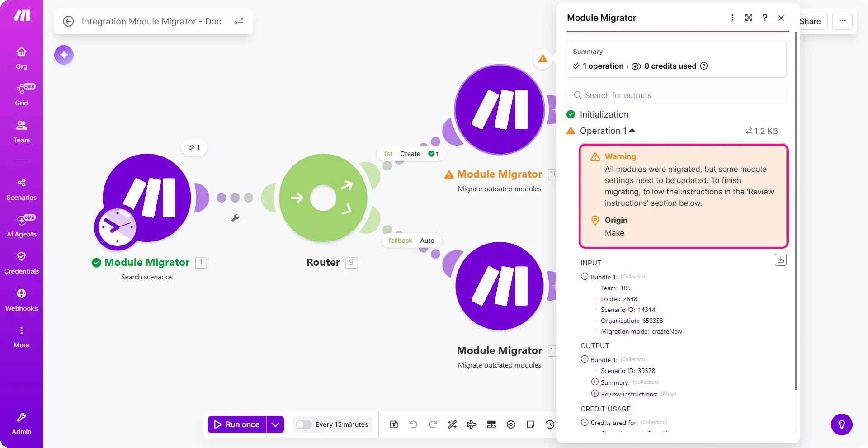Collapse OUTPUT Bundle 1 collection
This screenshot has width=868, height=448.
point(585,359)
